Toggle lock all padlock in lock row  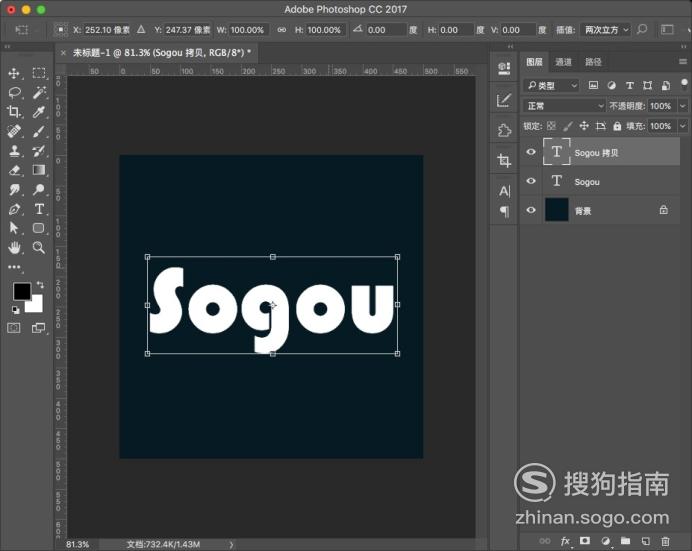click(x=617, y=126)
